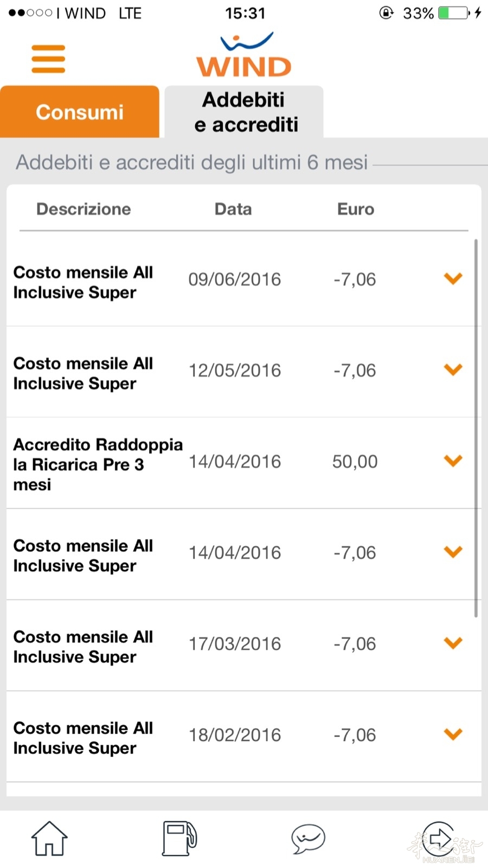Expand the 17/03/2016 charge entry
Image resolution: width=488 pixels, height=868 pixels.
point(453,643)
